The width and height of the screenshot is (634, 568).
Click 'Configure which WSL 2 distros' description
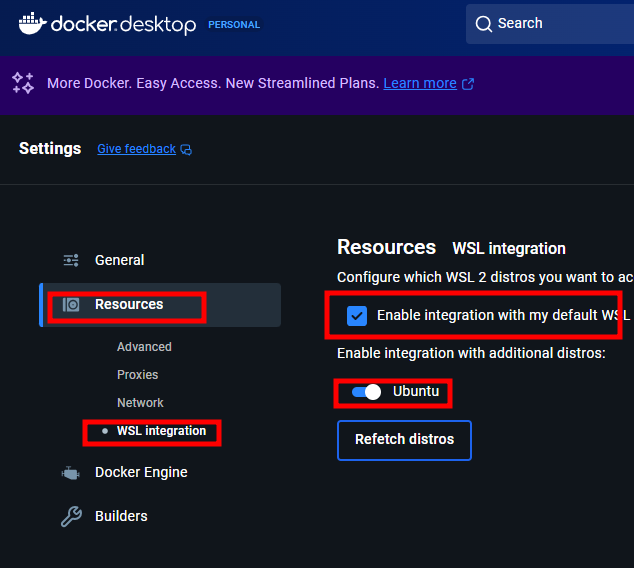pos(485,277)
